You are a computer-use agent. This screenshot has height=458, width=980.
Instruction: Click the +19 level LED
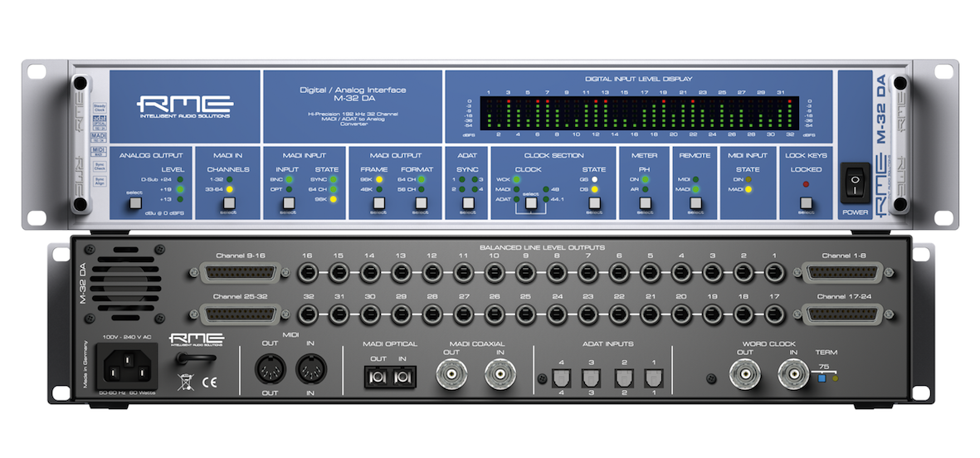coord(180,188)
